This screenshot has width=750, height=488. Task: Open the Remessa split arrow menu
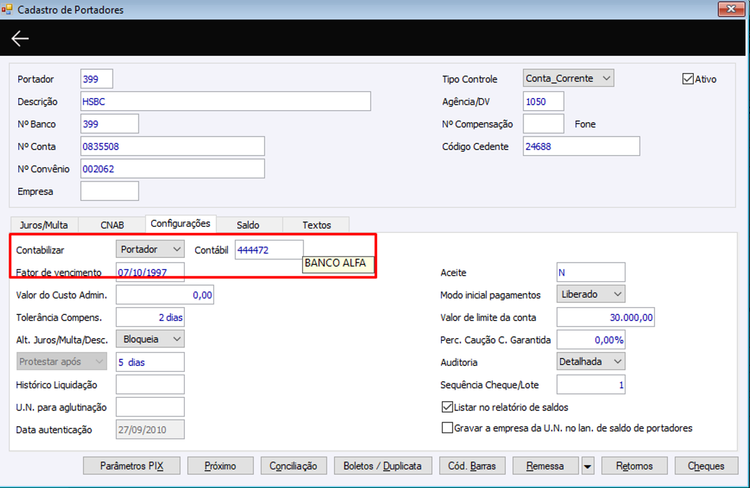(587, 466)
